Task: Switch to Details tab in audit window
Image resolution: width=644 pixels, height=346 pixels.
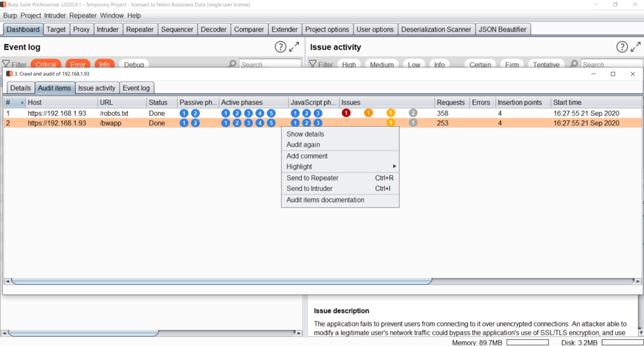Action: [21, 88]
